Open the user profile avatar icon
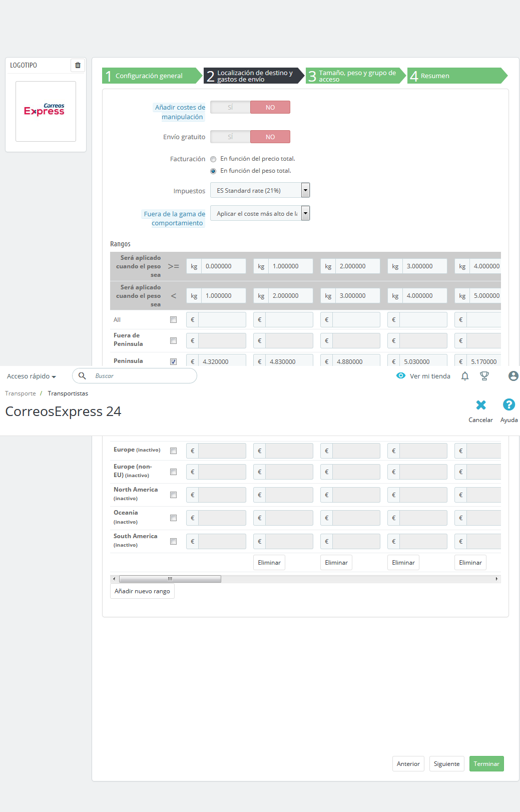 click(x=513, y=376)
